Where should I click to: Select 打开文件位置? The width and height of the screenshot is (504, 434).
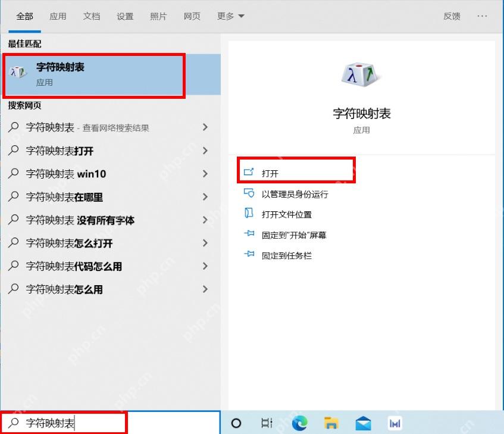pos(286,214)
